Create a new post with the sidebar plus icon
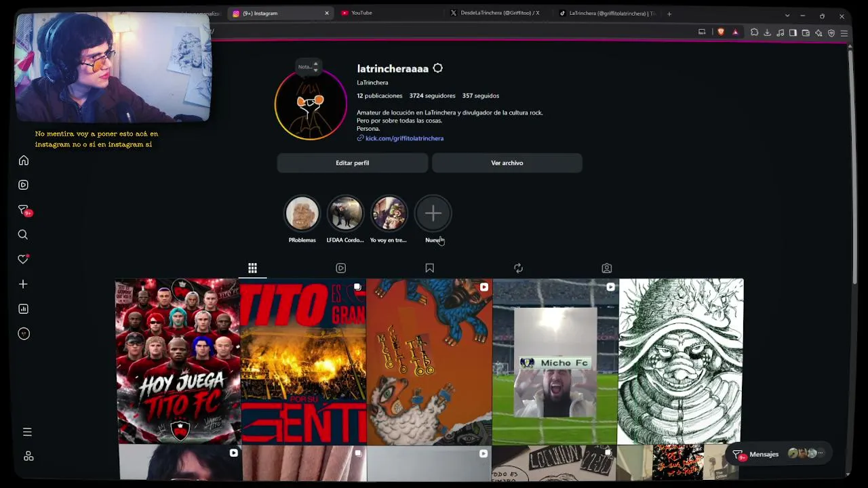This screenshot has height=488, width=868. point(23,284)
